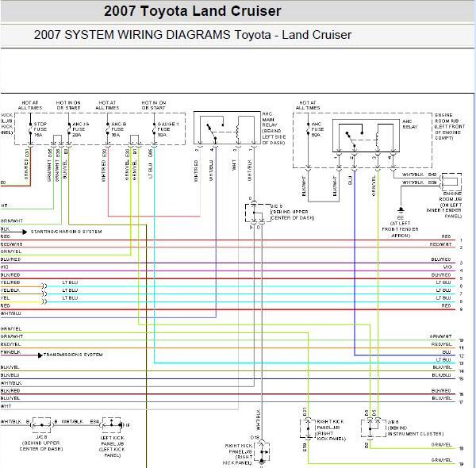The image size is (476, 468).
Task: Click the TRANSMISSIONS SYSTEM label
Action: click(x=73, y=355)
